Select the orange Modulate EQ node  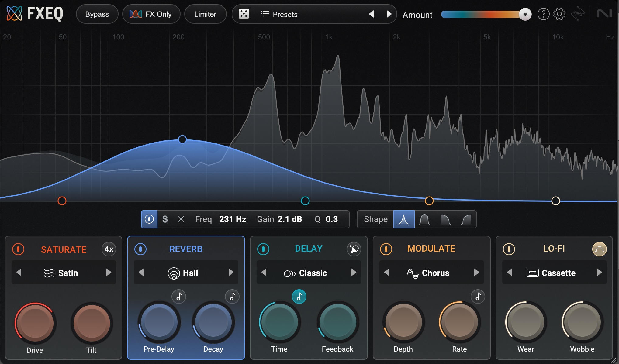pos(429,201)
